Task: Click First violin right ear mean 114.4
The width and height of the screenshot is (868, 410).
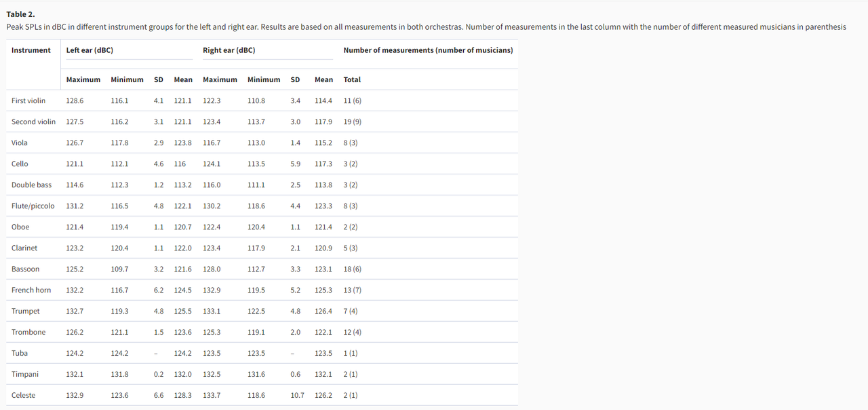Action: pyautogui.click(x=323, y=100)
